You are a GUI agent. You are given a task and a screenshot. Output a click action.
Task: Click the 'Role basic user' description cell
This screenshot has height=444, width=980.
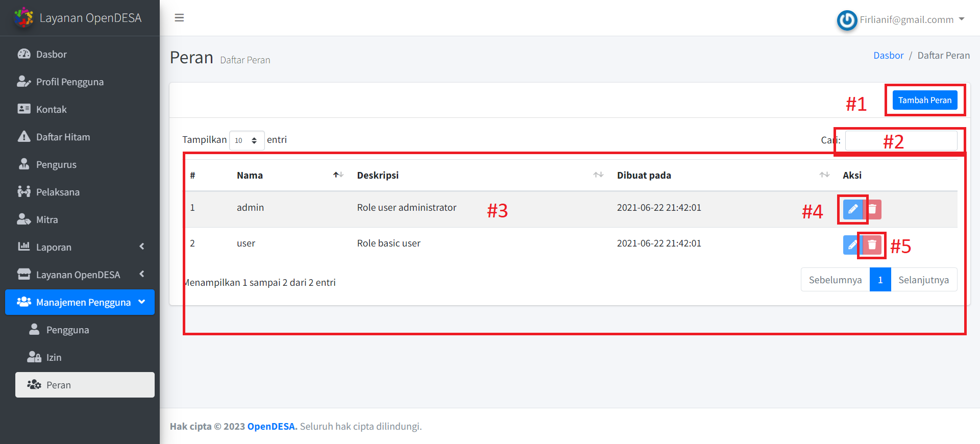tap(388, 243)
